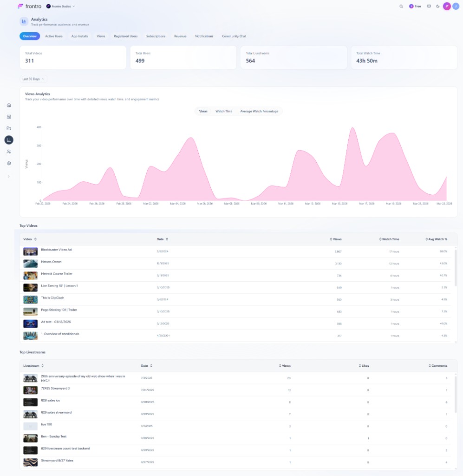Open the documentation book icon
The width and height of the screenshot is (463, 476).
(x=429, y=7)
